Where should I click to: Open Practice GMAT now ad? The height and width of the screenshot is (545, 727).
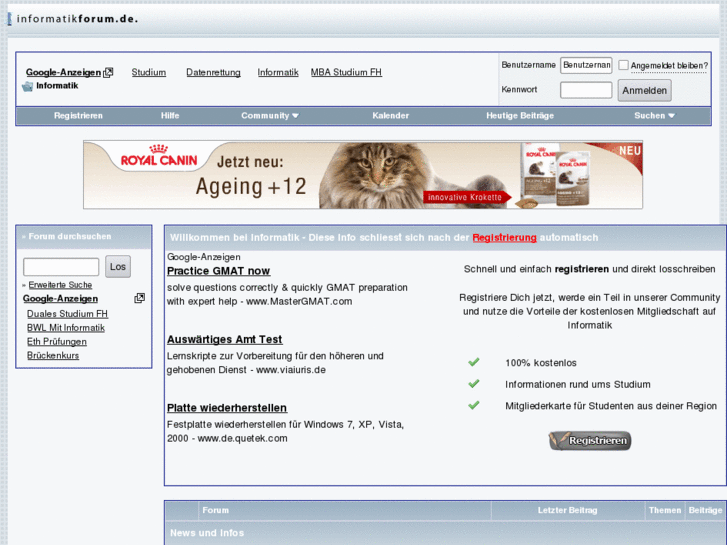[218, 271]
